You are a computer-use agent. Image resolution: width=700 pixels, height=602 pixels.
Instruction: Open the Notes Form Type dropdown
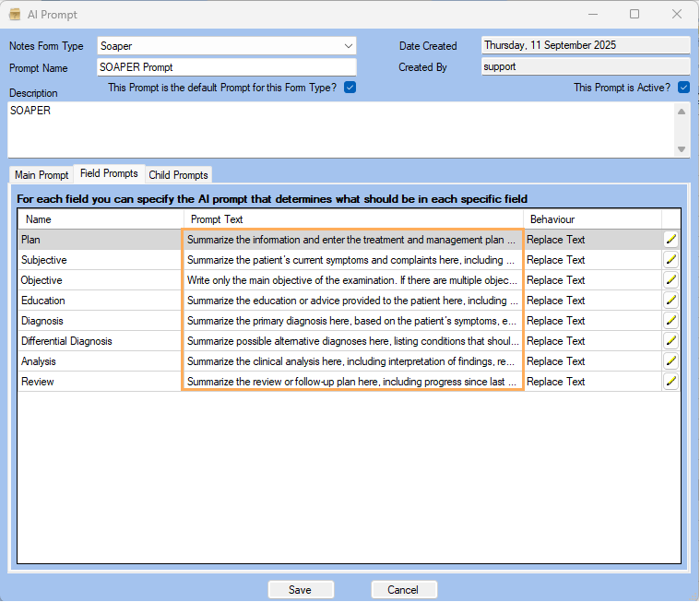[x=348, y=45]
